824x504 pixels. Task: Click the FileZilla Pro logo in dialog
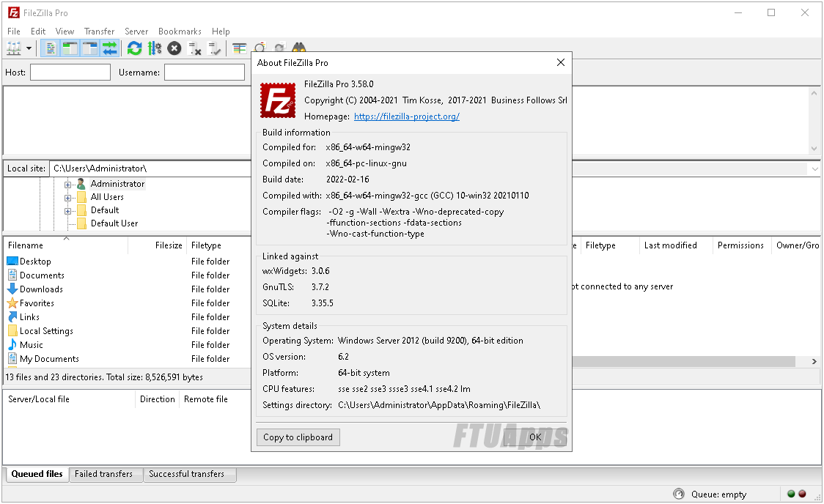(x=278, y=100)
